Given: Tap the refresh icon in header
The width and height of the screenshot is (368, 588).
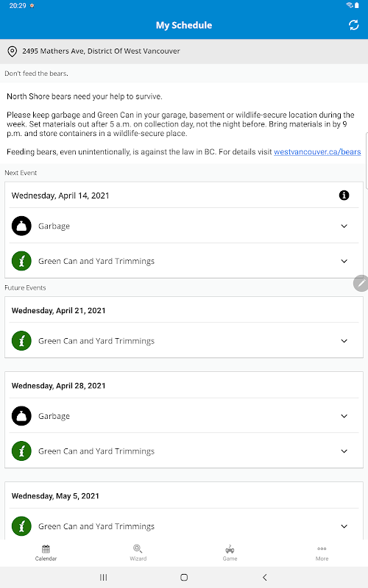Looking at the screenshot, I should click(x=354, y=25).
